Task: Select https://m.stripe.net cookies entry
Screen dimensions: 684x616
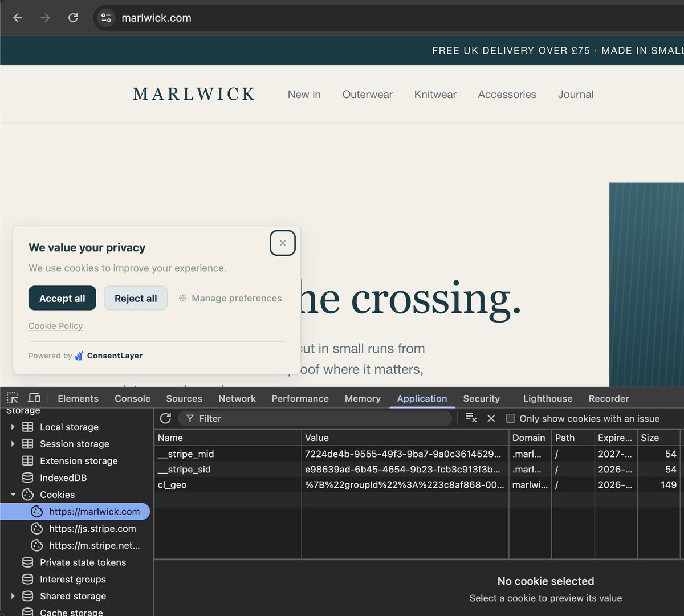Action: click(x=94, y=546)
